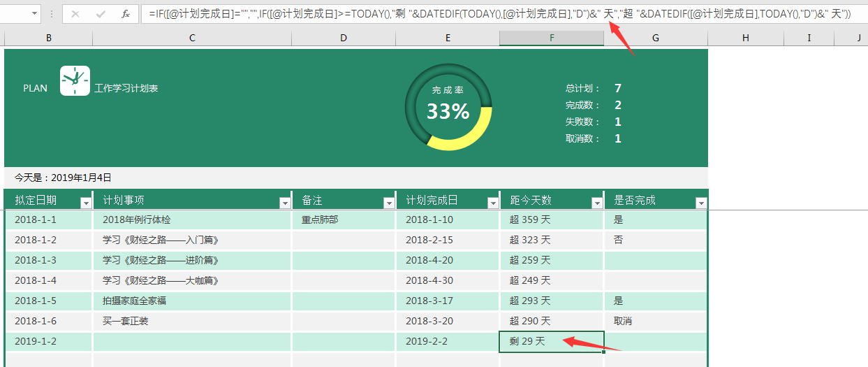The image size is (868, 367).
Task: Open the Name Box dropdown arrow
Action: pos(34,14)
